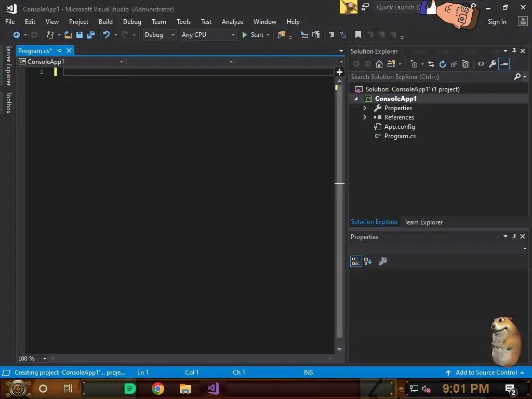Click the account avatar icon near Sign in
532x399 pixels.
(x=523, y=21)
